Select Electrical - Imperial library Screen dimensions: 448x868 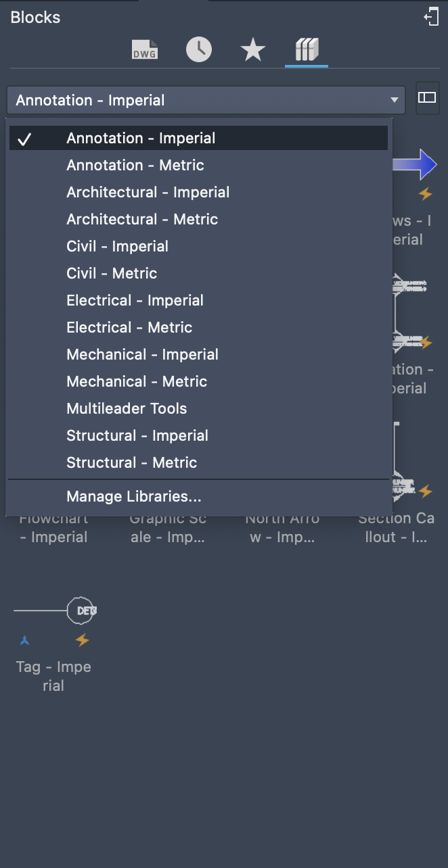click(x=135, y=301)
